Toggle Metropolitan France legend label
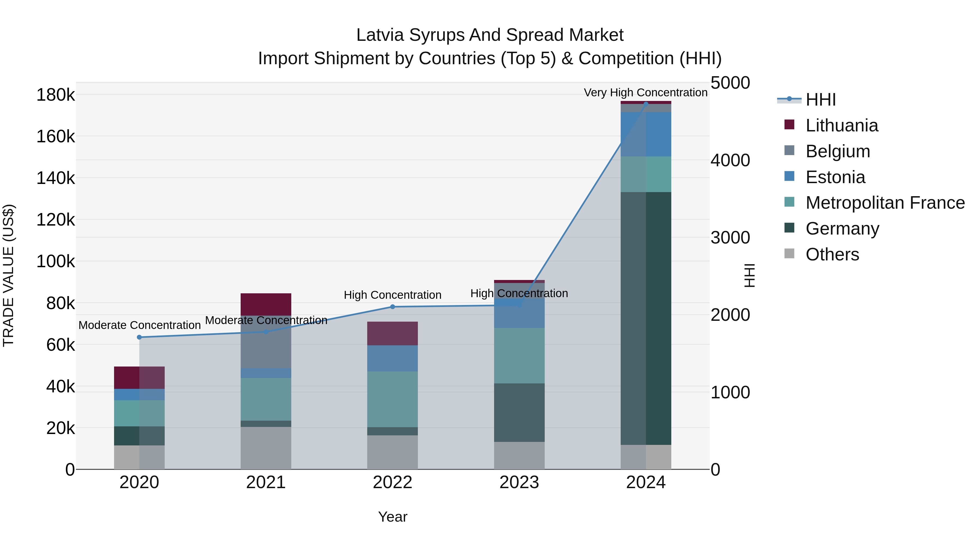 [x=885, y=203]
